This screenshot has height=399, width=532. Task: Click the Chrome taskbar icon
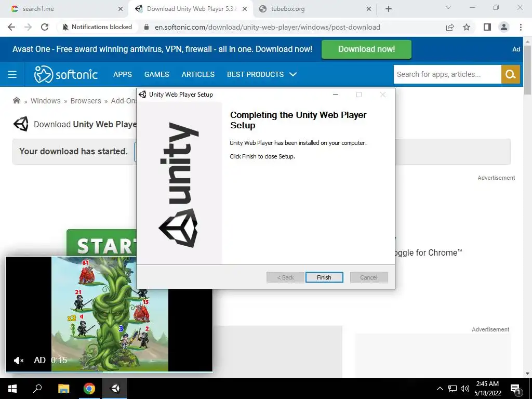pyautogui.click(x=89, y=389)
